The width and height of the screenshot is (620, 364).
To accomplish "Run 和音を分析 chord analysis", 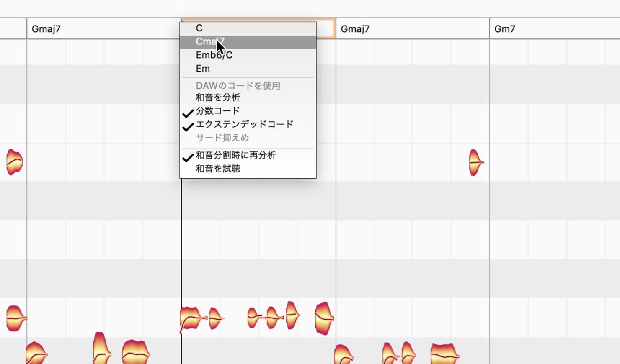I will point(248,97).
